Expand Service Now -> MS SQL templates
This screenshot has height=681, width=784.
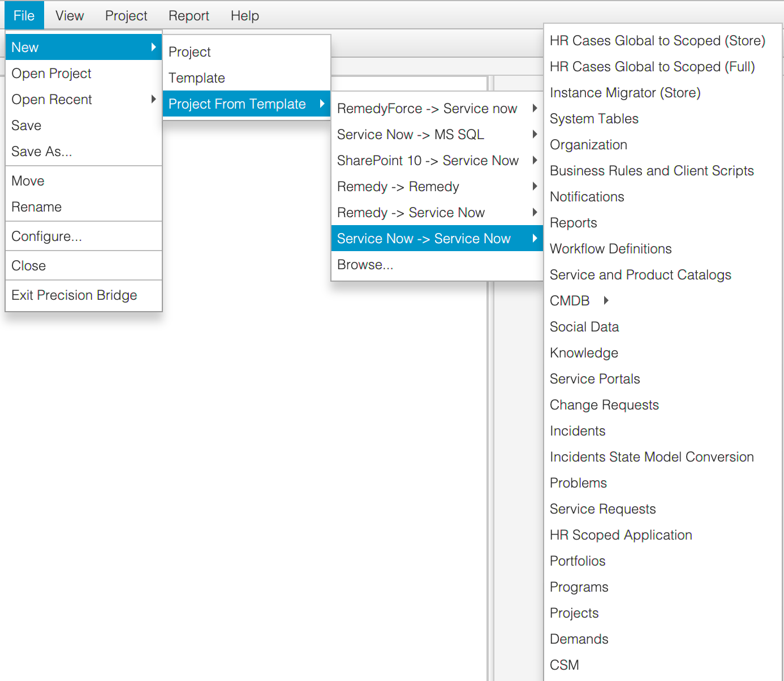tap(437, 134)
